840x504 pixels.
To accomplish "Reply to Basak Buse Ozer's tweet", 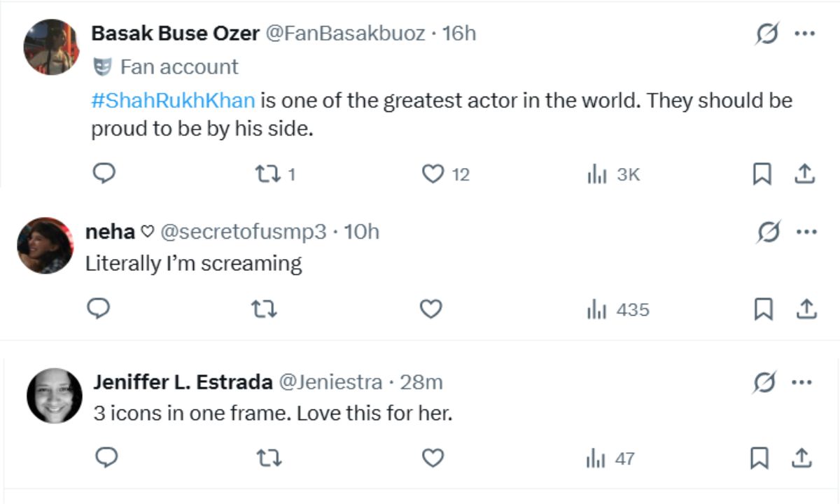I will coord(104,173).
